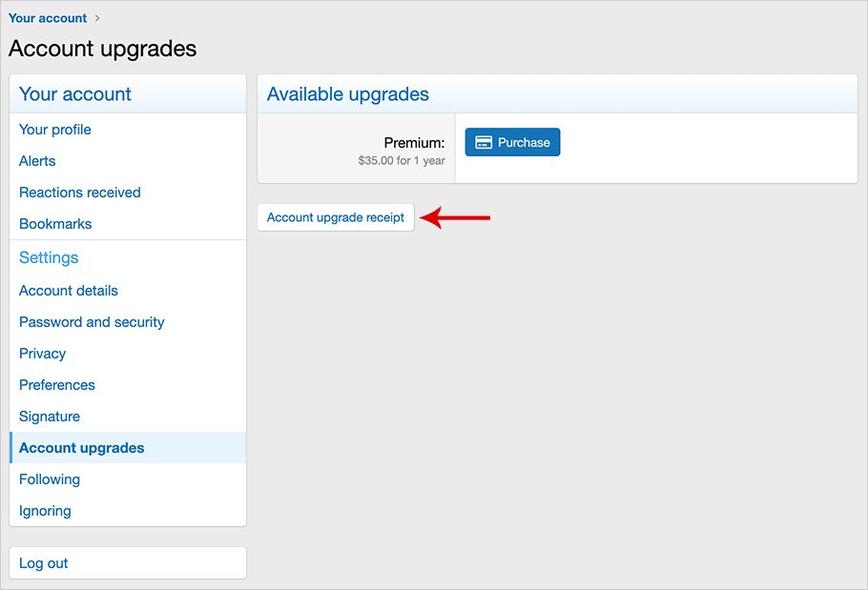The width and height of the screenshot is (868, 590).
Task: Open the Ignoring list
Action: coord(45,511)
